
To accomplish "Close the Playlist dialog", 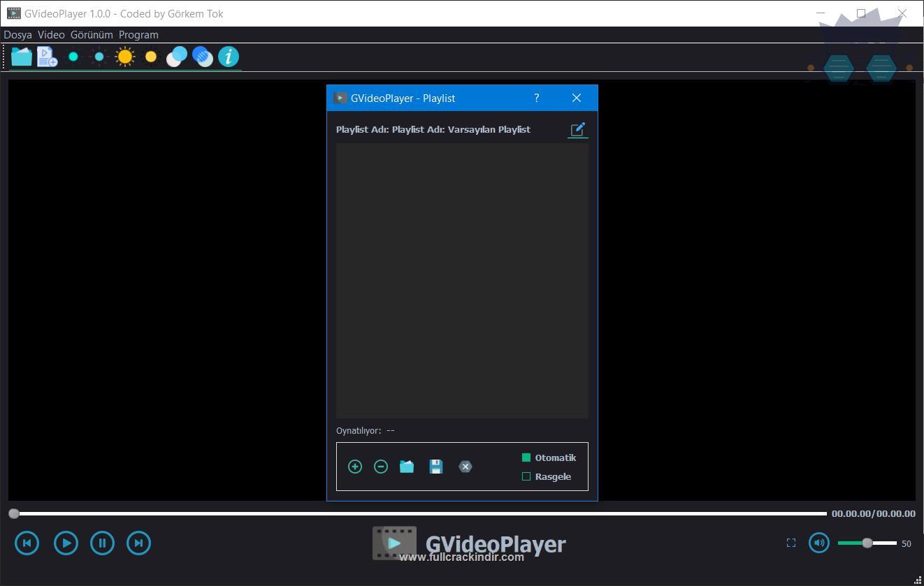I will (577, 98).
